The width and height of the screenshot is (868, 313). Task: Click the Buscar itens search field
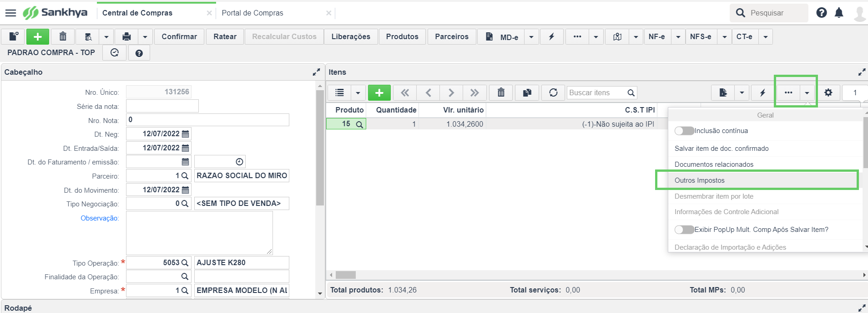pyautogui.click(x=596, y=92)
